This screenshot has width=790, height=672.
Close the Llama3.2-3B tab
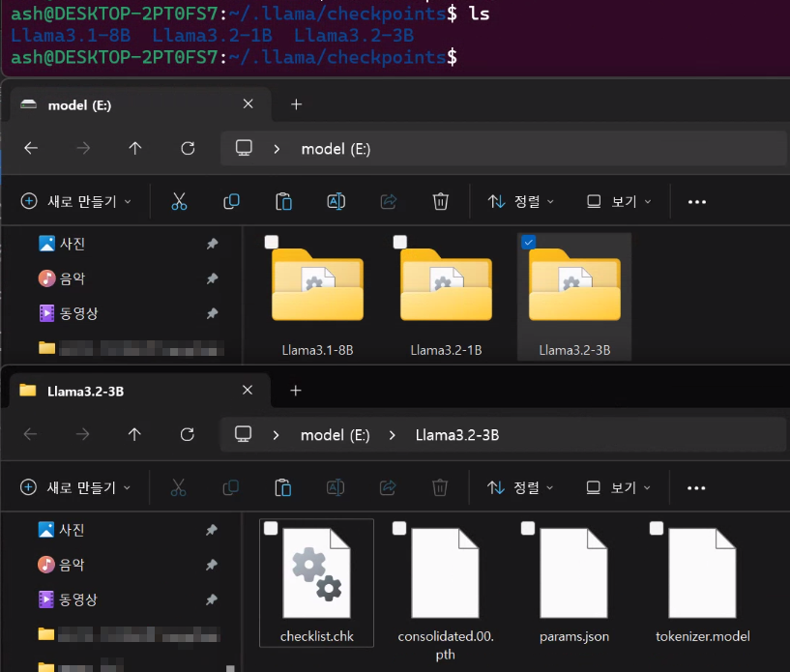248,390
